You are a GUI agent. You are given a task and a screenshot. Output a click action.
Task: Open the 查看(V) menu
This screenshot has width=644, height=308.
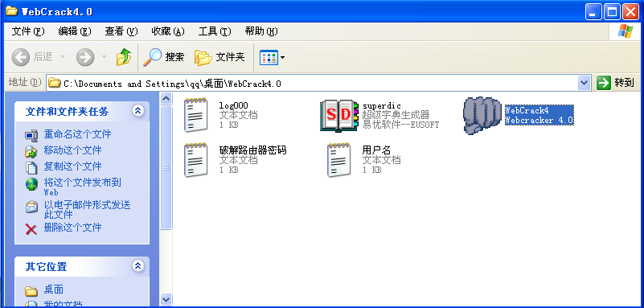[x=121, y=31]
